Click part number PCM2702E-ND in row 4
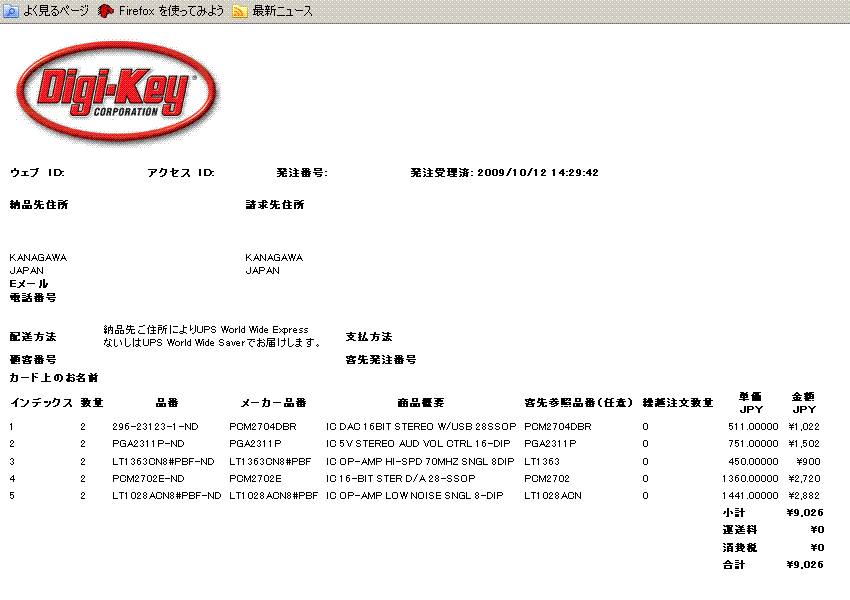This screenshot has width=850, height=600. pyautogui.click(x=148, y=478)
